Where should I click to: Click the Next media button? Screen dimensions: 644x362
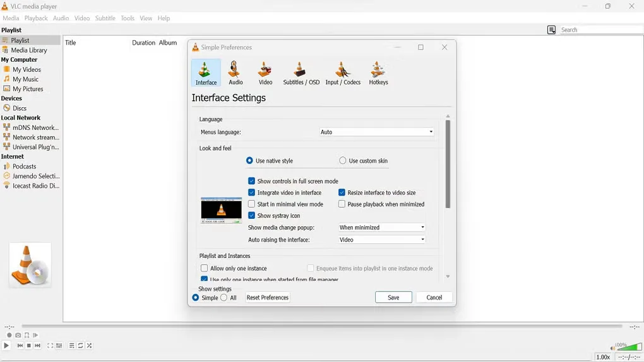[37, 346]
